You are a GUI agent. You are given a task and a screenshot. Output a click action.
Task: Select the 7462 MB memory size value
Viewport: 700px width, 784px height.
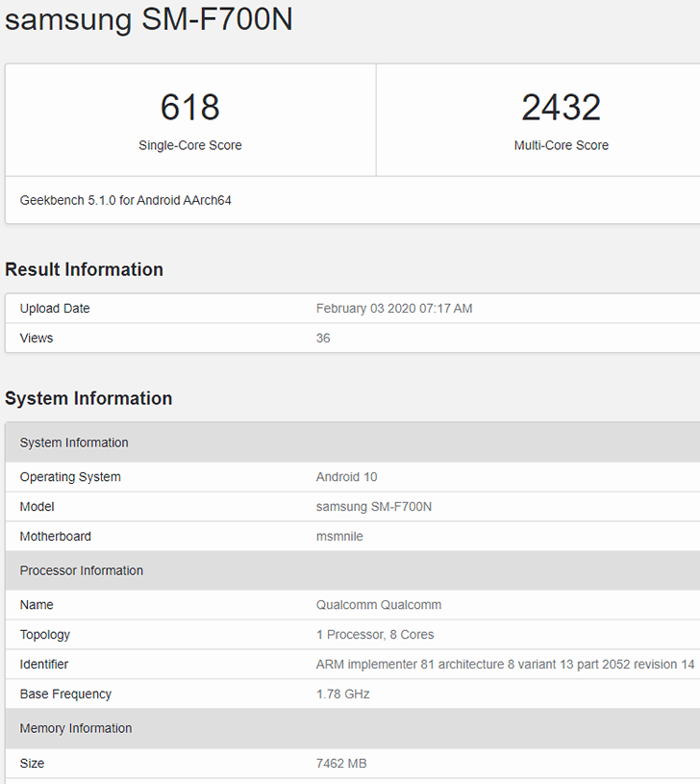point(341,764)
